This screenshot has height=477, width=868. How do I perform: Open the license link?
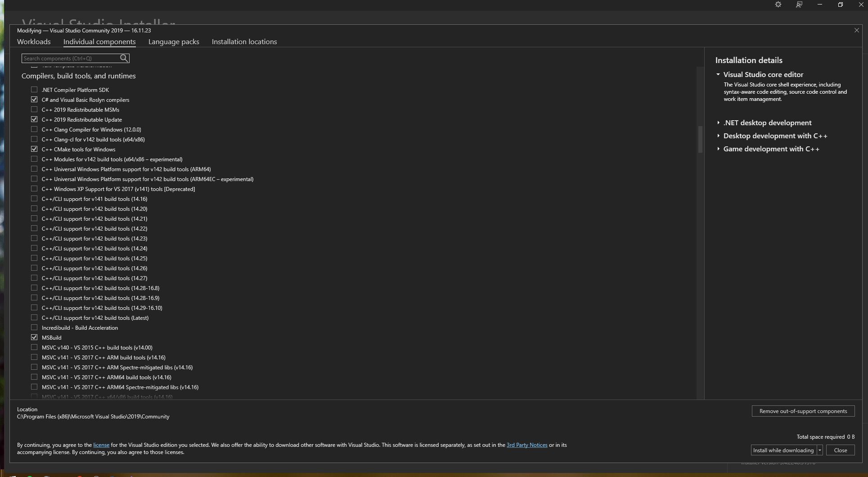tap(101, 445)
